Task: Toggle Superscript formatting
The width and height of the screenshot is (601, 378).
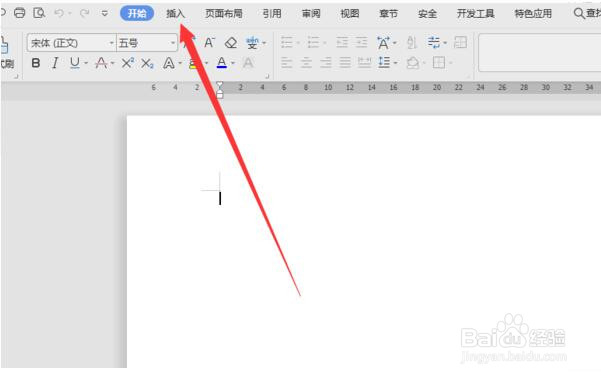Action: coord(128,63)
